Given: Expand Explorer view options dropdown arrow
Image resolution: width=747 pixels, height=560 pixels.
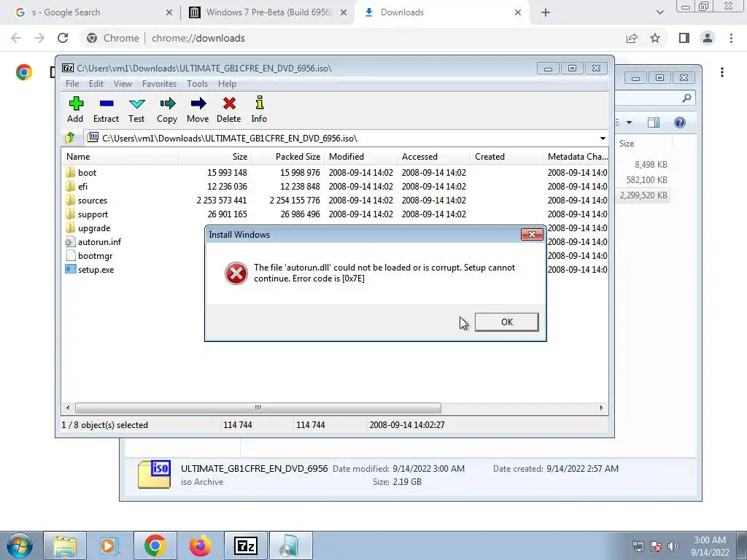Looking at the screenshot, I should (629, 122).
